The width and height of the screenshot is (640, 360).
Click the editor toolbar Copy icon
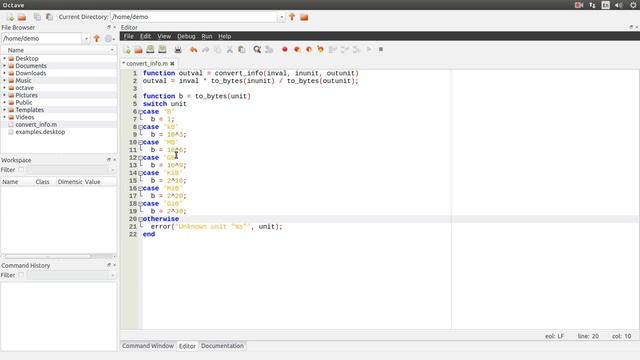[x=218, y=49]
